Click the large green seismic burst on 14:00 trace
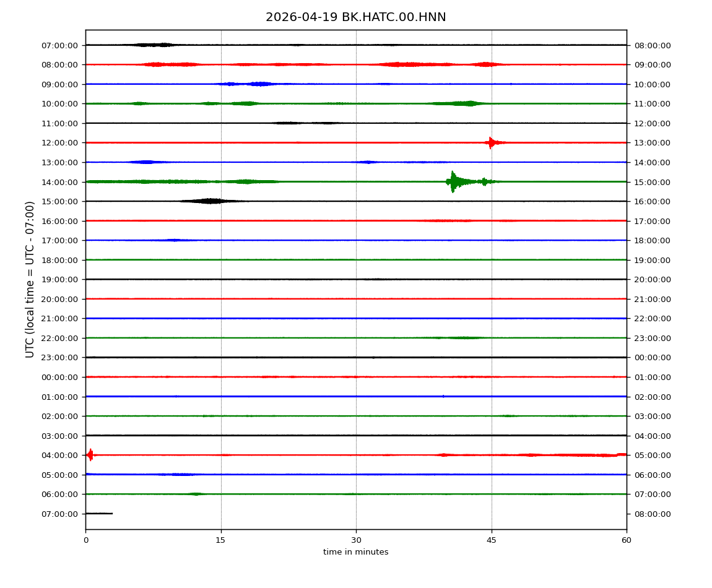712x588 pixels. (x=454, y=181)
